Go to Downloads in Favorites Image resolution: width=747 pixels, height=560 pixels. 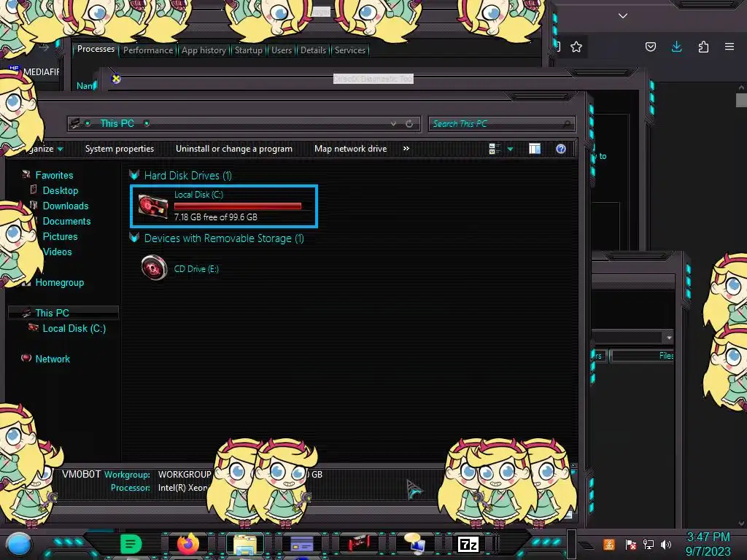[65, 206]
